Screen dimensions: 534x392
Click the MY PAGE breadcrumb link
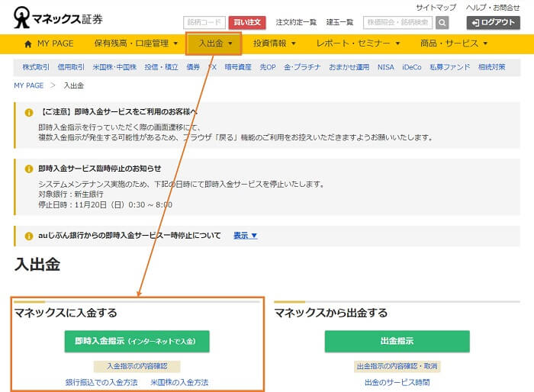pos(29,85)
